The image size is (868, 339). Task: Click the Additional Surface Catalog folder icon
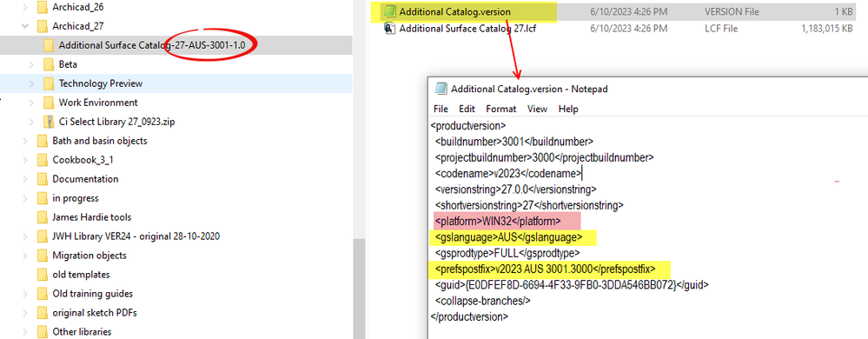tap(49, 45)
